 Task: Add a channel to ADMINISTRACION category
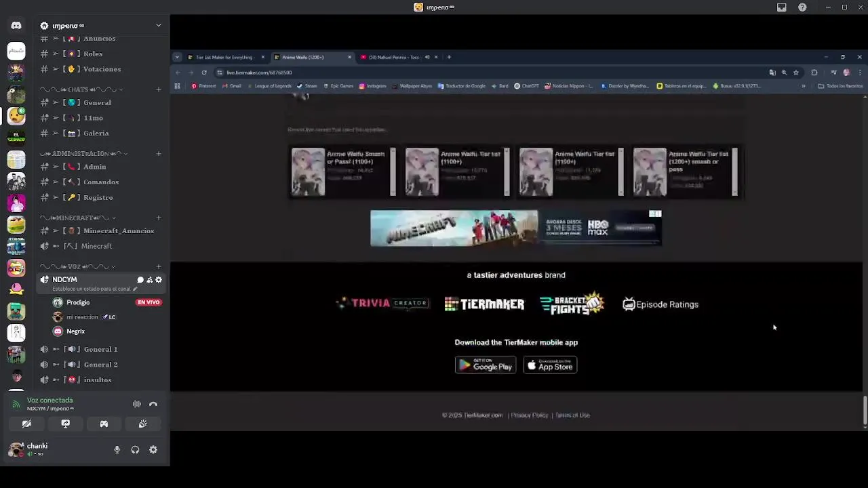159,154
